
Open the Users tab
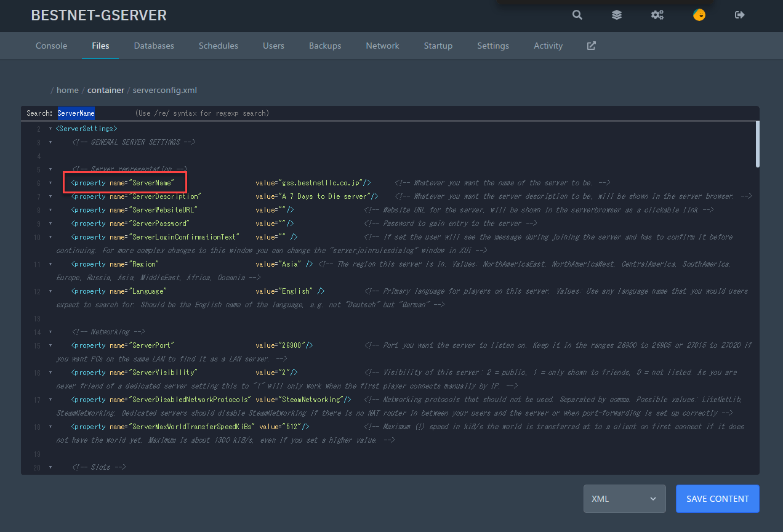click(x=273, y=46)
